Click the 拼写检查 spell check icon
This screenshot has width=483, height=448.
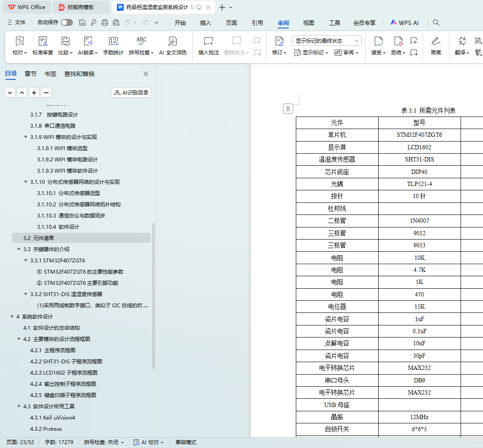(x=141, y=42)
